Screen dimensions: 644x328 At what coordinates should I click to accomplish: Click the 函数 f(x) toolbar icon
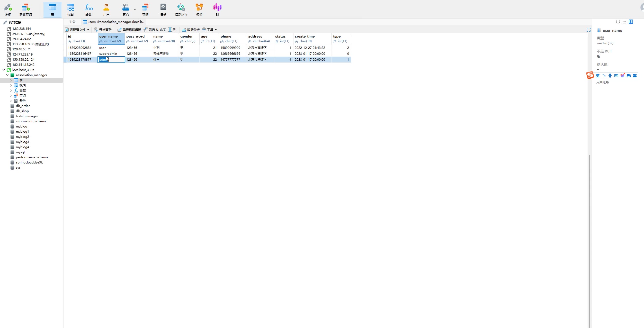[x=88, y=10]
